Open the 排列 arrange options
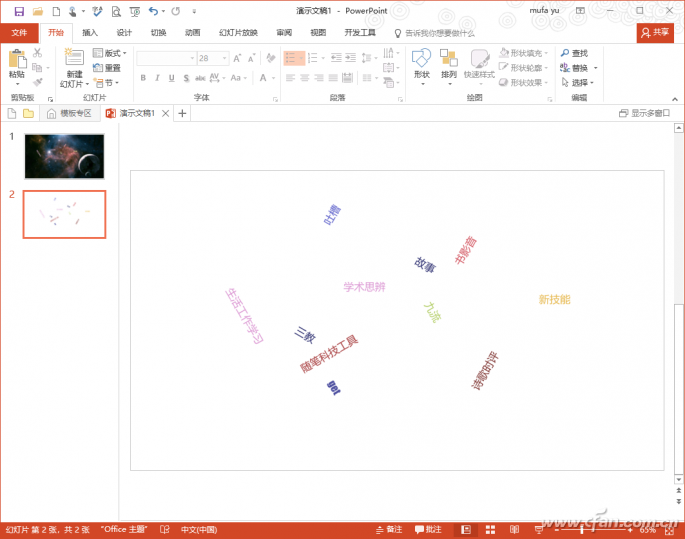This screenshot has width=685, height=539. [x=449, y=66]
